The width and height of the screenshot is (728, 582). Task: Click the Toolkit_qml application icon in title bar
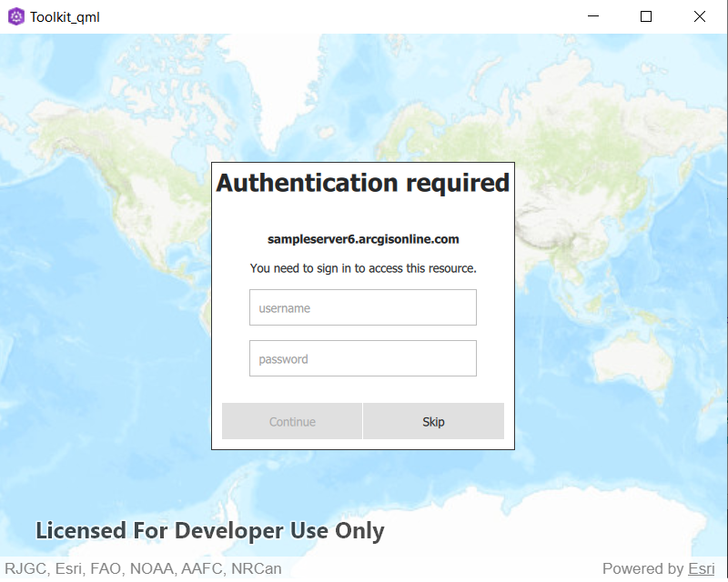15,16
